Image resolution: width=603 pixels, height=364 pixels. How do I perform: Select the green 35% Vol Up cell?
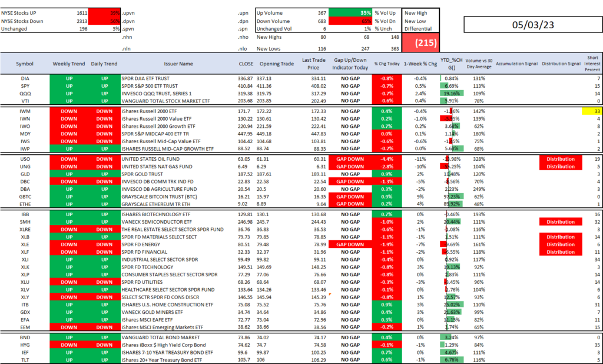coord(350,13)
